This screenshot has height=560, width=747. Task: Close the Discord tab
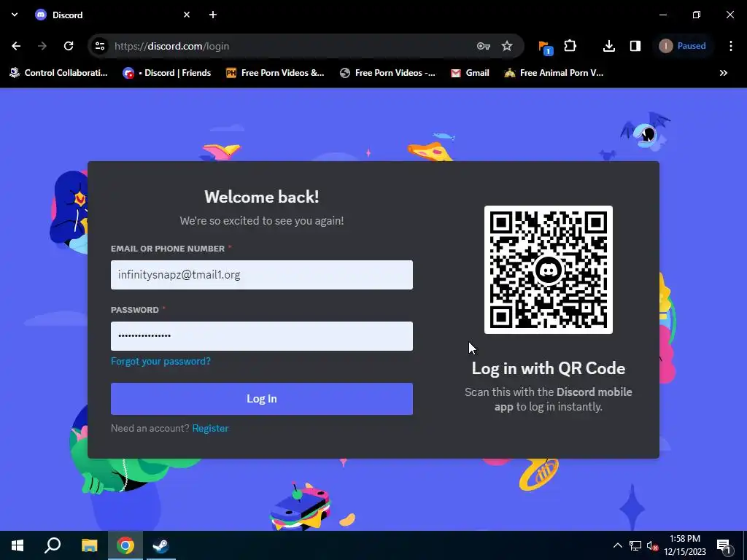(x=187, y=15)
